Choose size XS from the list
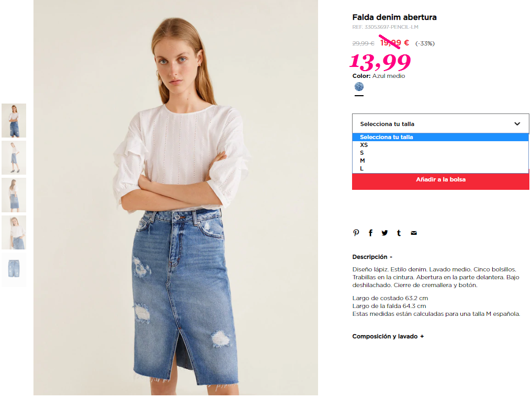532x399 pixels. (440, 145)
